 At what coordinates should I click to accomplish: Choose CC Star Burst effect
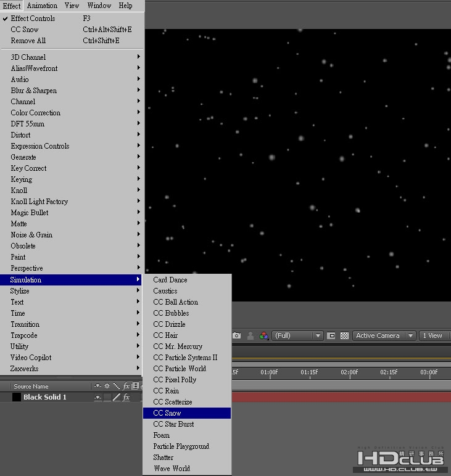[x=187, y=424]
